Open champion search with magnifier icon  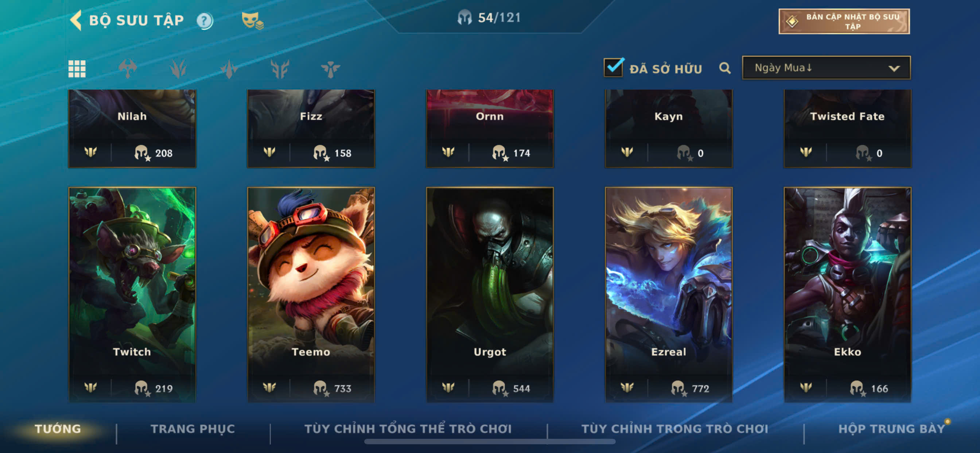(725, 68)
